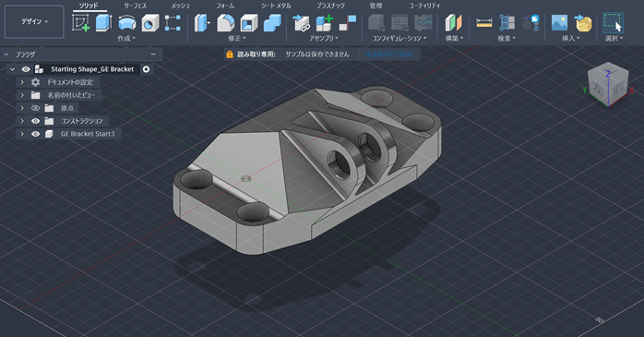Click the Insert Image (canvas) icon
This screenshot has width=644, height=337.
click(559, 22)
